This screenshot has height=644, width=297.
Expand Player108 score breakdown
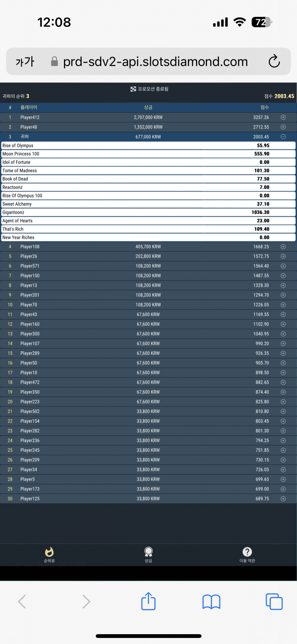pyautogui.click(x=283, y=247)
